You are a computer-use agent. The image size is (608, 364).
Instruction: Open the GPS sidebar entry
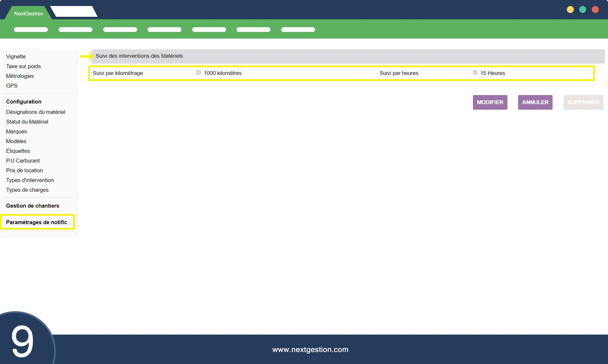click(x=12, y=86)
